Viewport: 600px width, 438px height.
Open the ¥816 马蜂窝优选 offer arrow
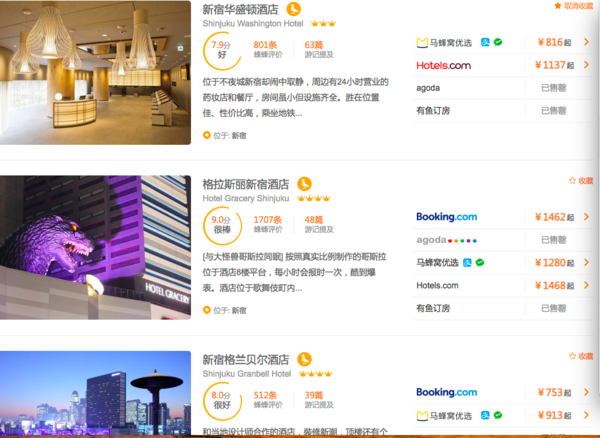click(x=586, y=42)
